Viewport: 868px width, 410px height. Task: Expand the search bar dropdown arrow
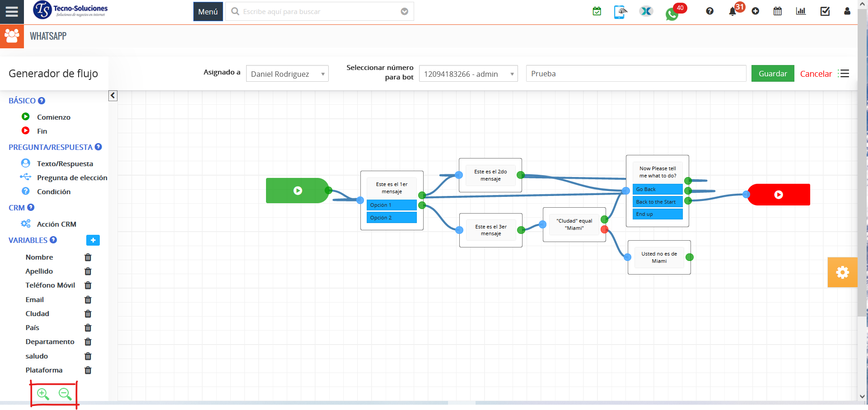click(x=404, y=12)
